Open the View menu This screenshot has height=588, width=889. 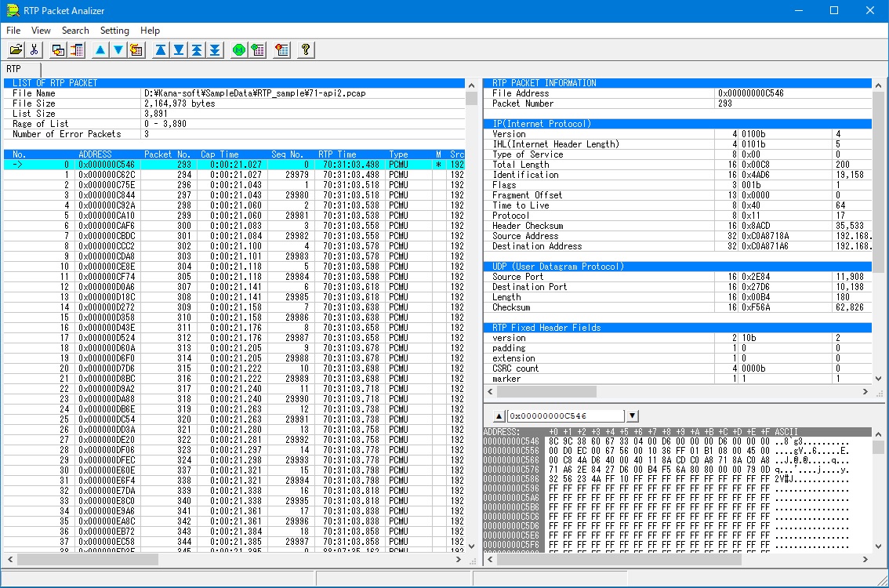point(41,30)
